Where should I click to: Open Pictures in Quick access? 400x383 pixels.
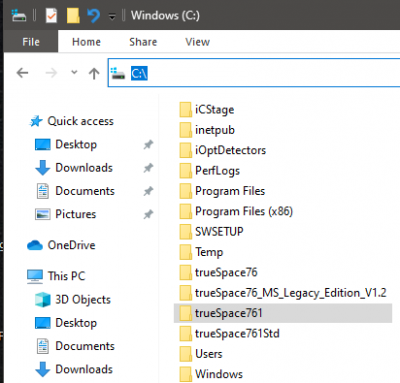(x=76, y=214)
